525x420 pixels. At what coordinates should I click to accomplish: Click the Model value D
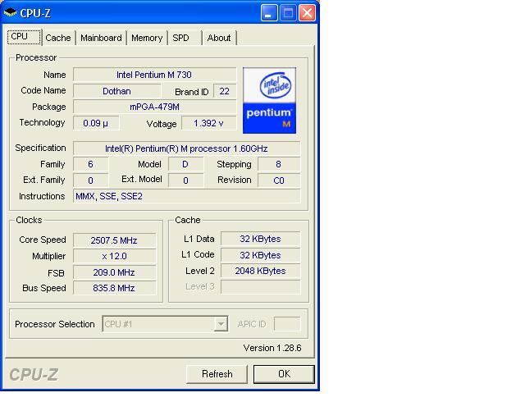(x=185, y=164)
